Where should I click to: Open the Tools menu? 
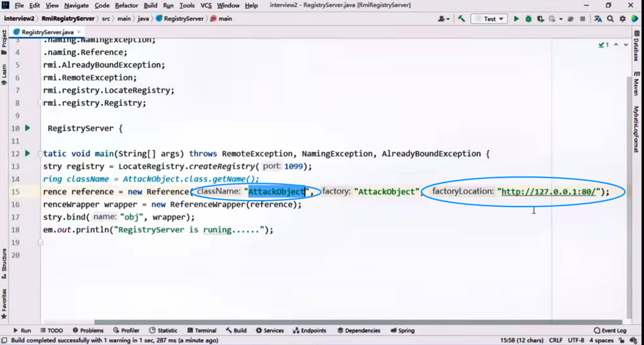187,5
